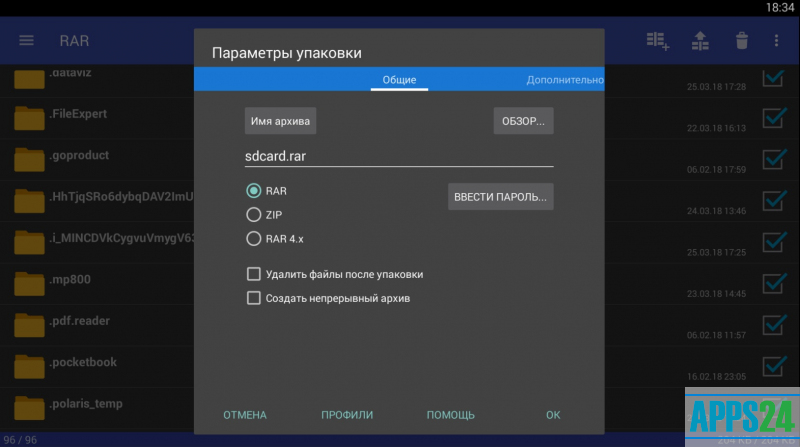The image size is (800, 447).
Task: Uncheck the .mp800 row checkbox
Action: coord(773,283)
